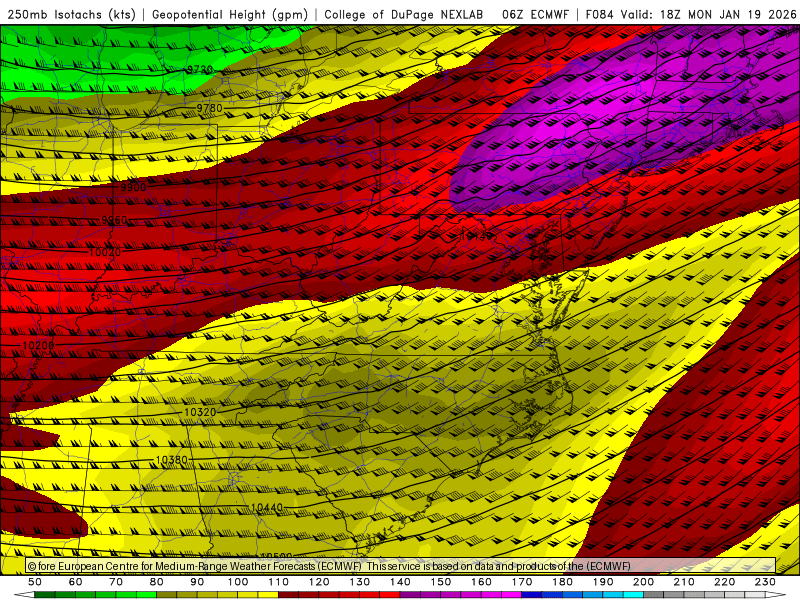800x600 pixels.
Task: Click the 9780 height contour label
Action: pos(210,108)
